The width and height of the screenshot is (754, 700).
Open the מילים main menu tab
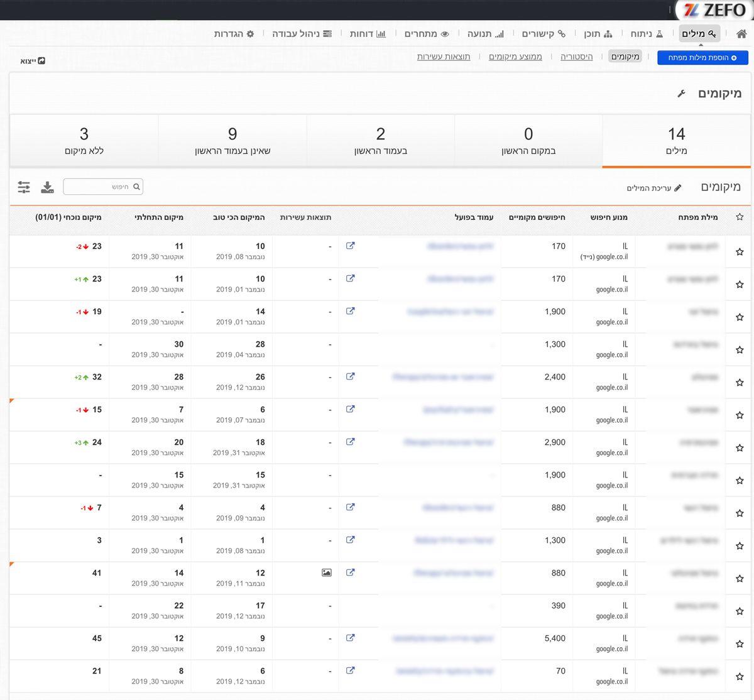coord(699,34)
